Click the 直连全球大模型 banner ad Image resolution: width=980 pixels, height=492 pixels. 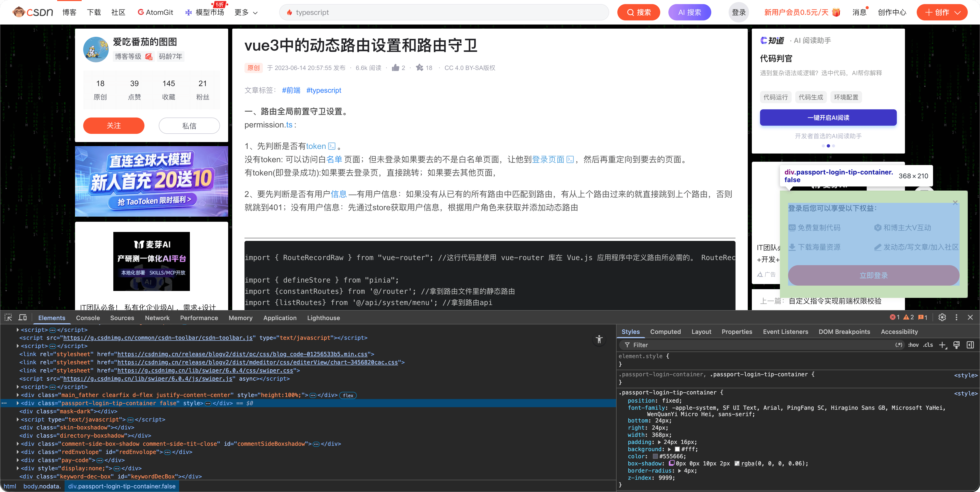coord(151,181)
